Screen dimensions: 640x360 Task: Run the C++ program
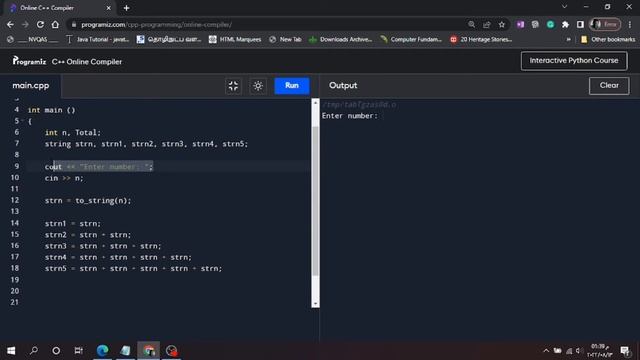pos(291,86)
